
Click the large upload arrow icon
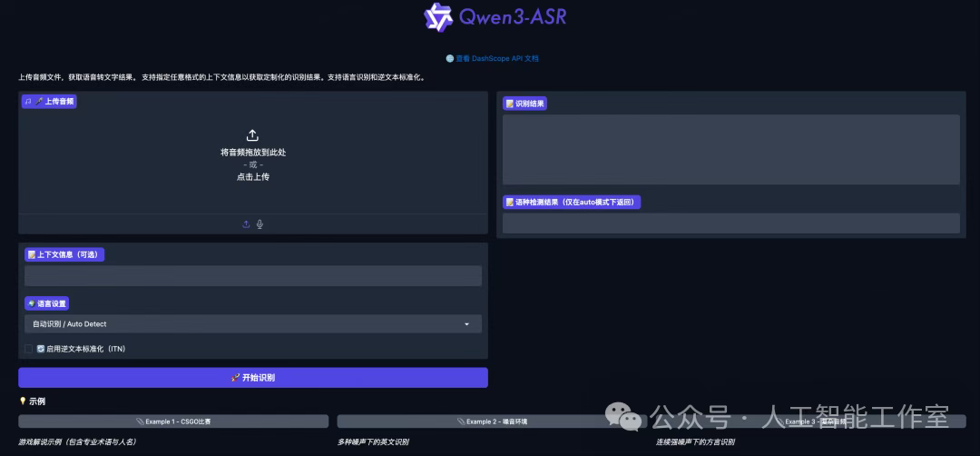coord(253,135)
